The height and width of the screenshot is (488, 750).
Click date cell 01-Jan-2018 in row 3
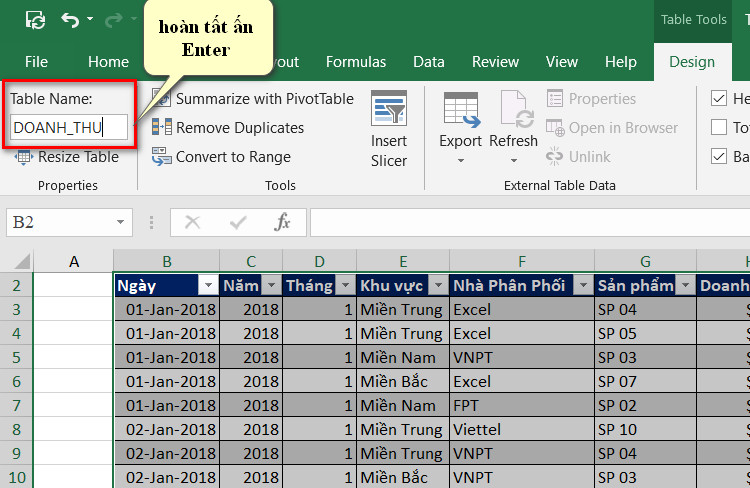click(x=166, y=310)
